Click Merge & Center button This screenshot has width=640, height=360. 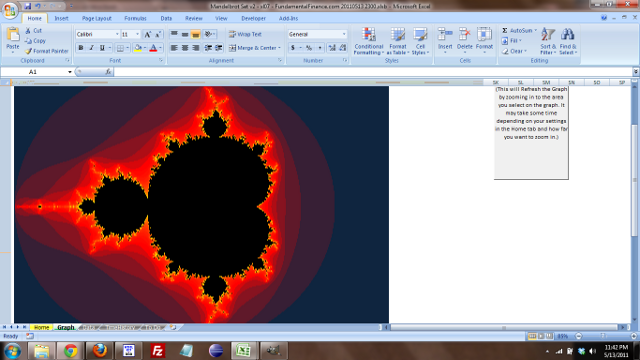pyautogui.click(x=252, y=48)
